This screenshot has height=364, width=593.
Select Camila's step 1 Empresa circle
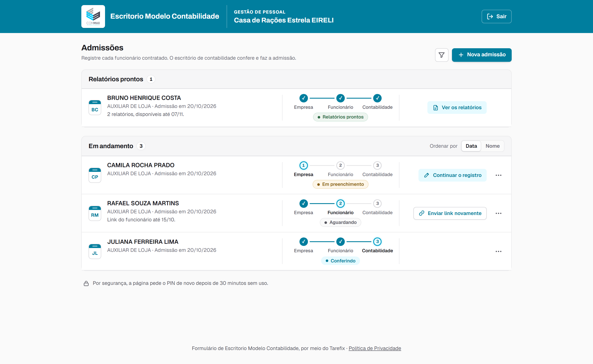coord(303,165)
